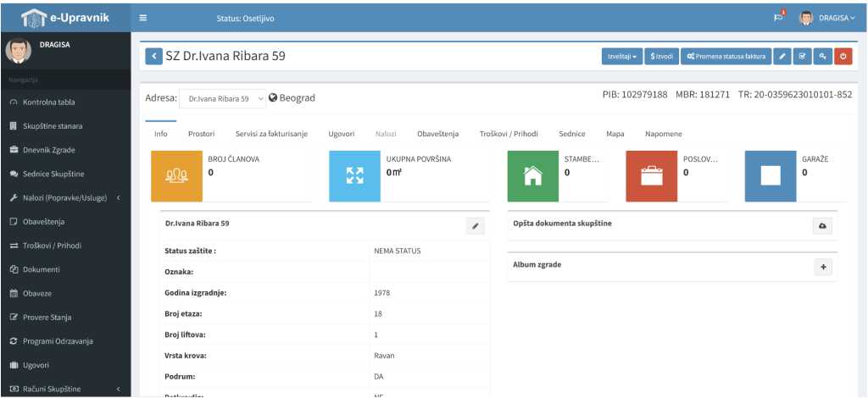
Task: Toggle the sidebar hamburger menu
Action: pyautogui.click(x=143, y=18)
